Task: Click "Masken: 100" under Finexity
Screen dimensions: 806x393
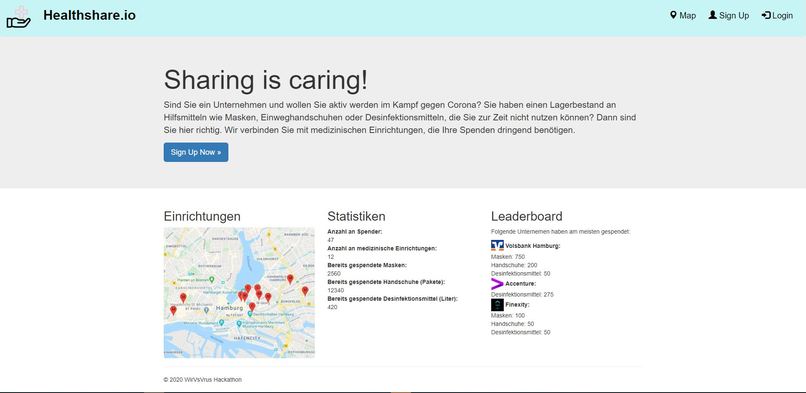Action: tap(508, 315)
